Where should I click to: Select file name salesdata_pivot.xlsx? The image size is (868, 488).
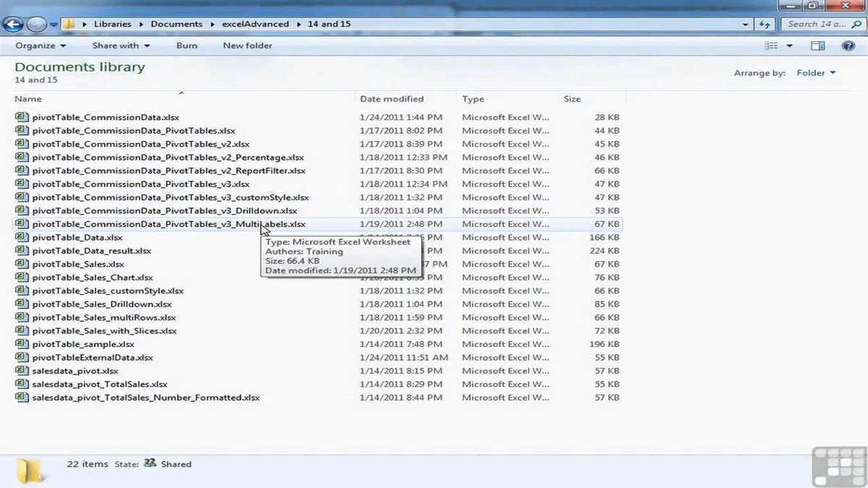75,371
